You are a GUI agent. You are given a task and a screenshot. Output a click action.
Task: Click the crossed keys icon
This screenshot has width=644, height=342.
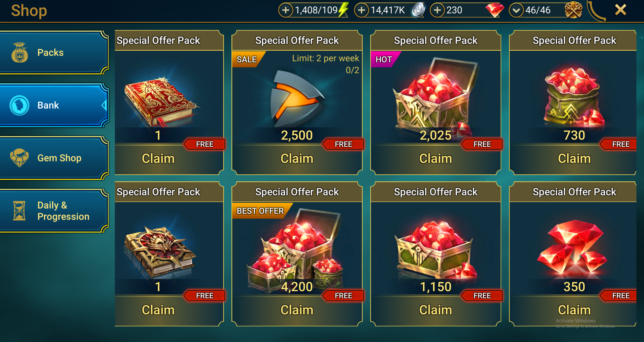pyautogui.click(x=573, y=10)
